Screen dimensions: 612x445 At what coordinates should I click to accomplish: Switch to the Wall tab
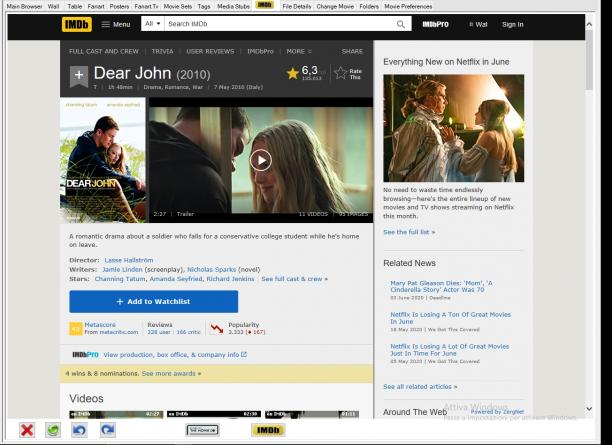pyautogui.click(x=53, y=6)
